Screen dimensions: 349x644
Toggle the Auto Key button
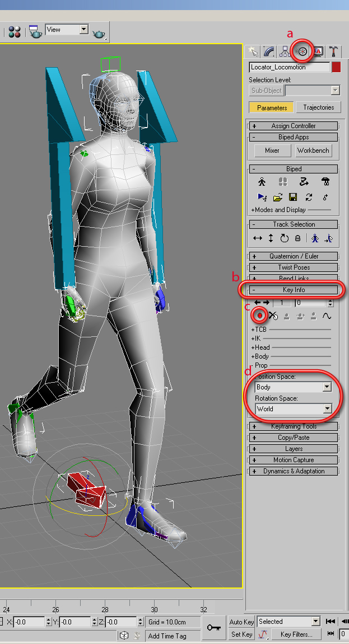[x=241, y=622]
